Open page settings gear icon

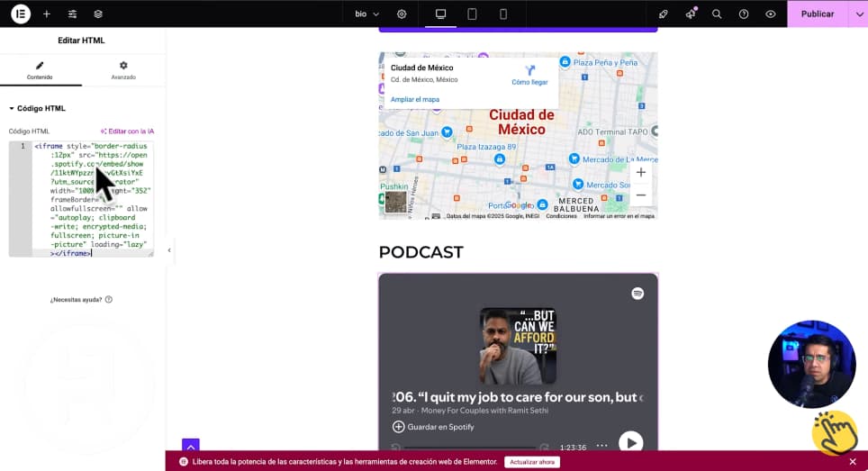[402, 14]
